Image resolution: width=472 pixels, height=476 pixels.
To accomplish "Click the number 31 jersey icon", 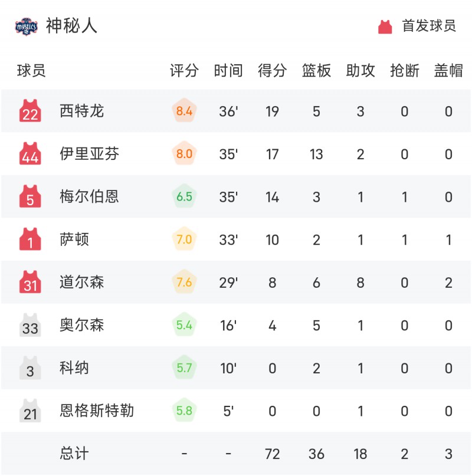I will 30,282.
